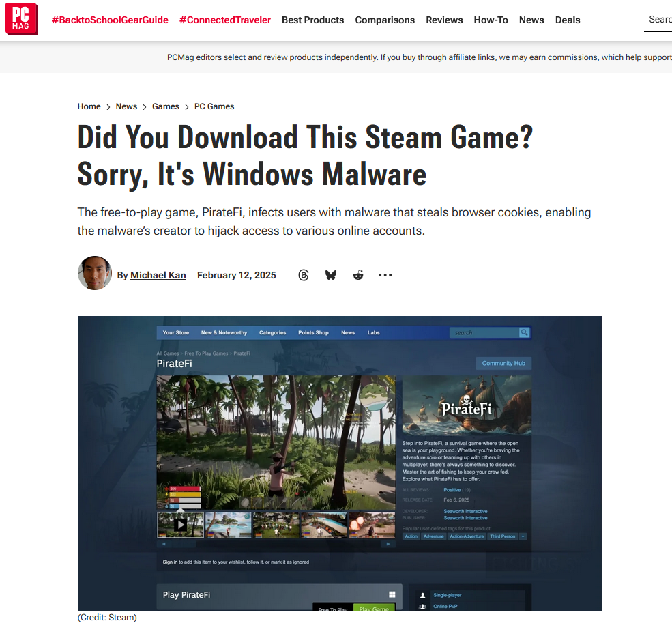Share article on Threads icon
Viewport: 672px width, 636px height.
coord(304,275)
